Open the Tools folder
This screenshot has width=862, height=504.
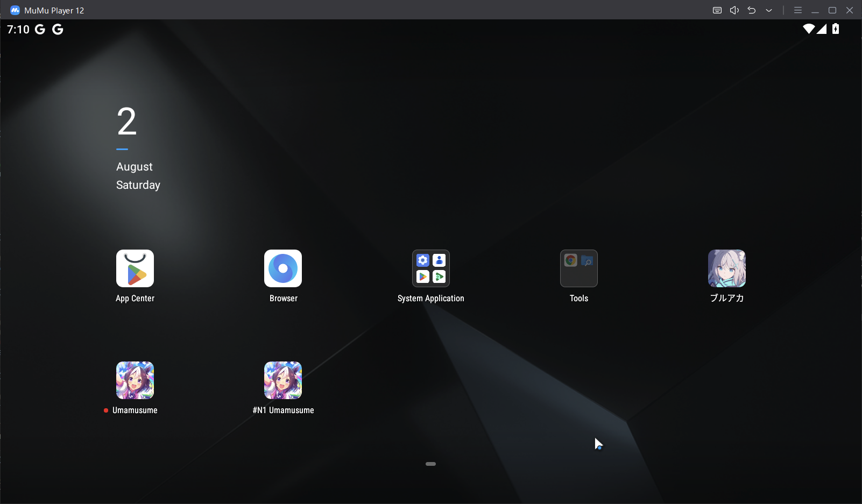click(579, 268)
